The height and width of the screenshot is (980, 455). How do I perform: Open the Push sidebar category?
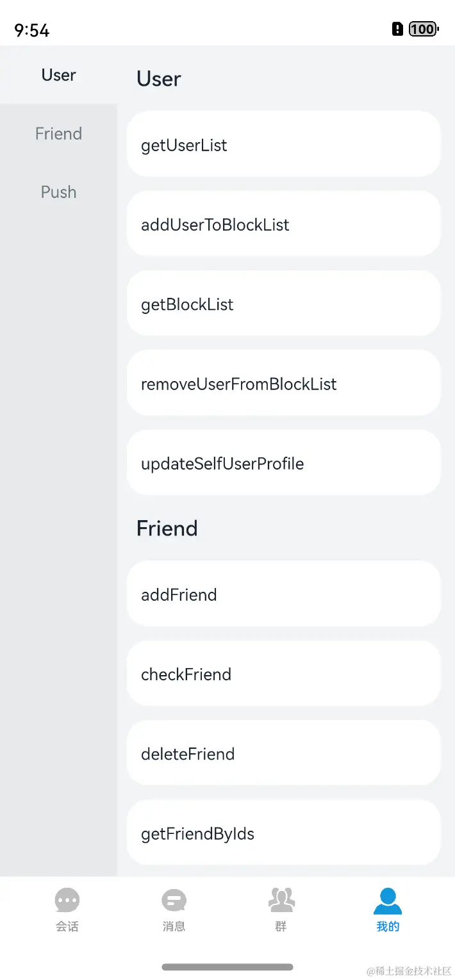tap(58, 192)
